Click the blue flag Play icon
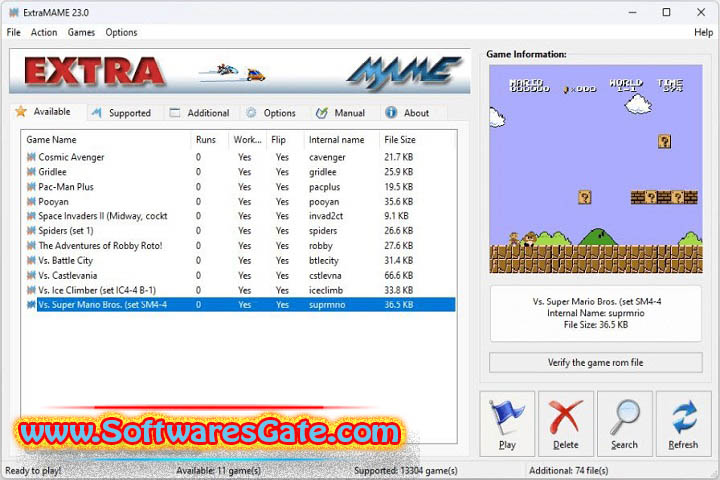720x480 pixels. pyautogui.click(x=507, y=417)
